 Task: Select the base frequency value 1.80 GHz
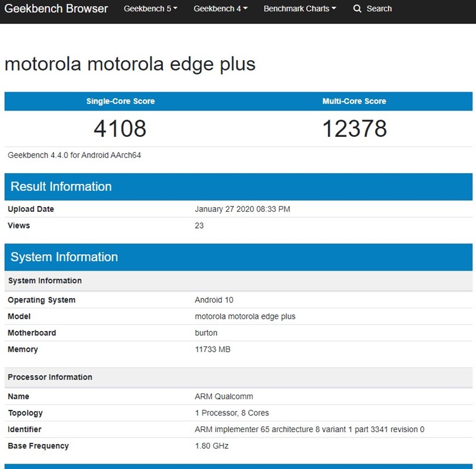click(211, 446)
